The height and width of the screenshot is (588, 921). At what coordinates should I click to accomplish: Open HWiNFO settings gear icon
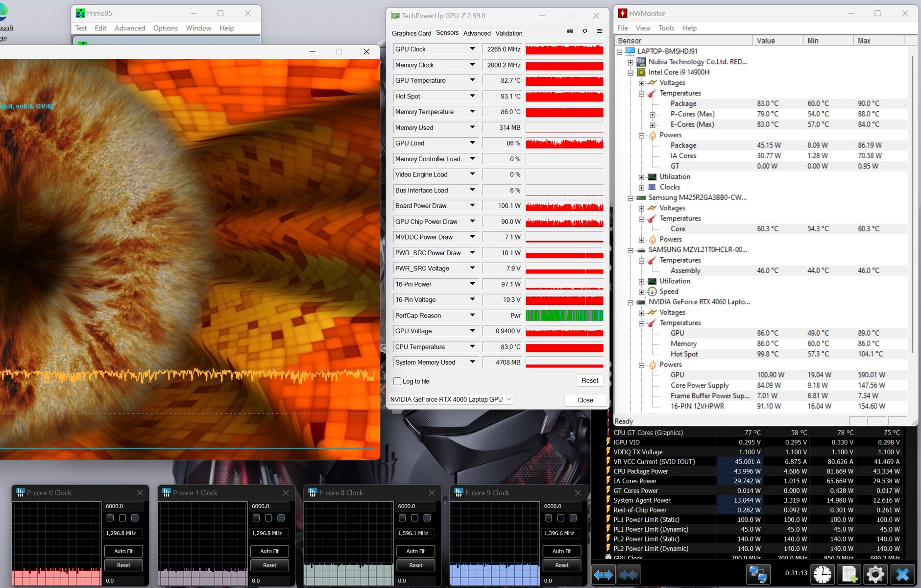pyautogui.click(x=875, y=574)
